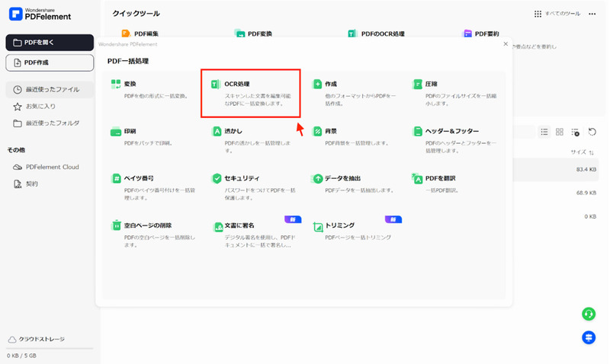Image resolution: width=610 pixels, height=364 pixels.
Task: Open the 文書に署名 batch signing tool
Action: pyautogui.click(x=254, y=235)
